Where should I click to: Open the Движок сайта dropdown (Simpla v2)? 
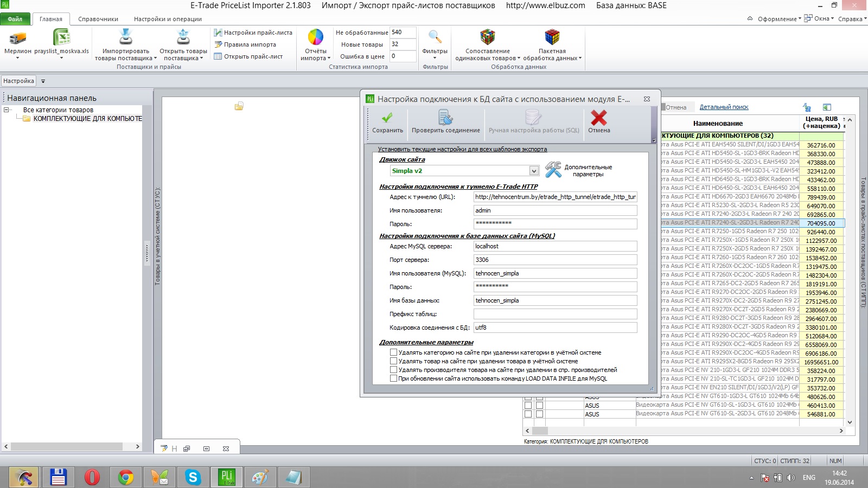[x=534, y=171]
